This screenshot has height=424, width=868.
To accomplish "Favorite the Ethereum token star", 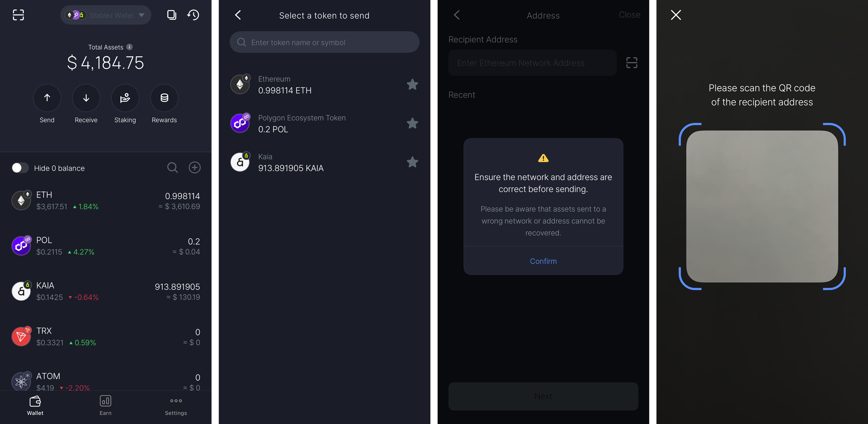I will (x=412, y=84).
